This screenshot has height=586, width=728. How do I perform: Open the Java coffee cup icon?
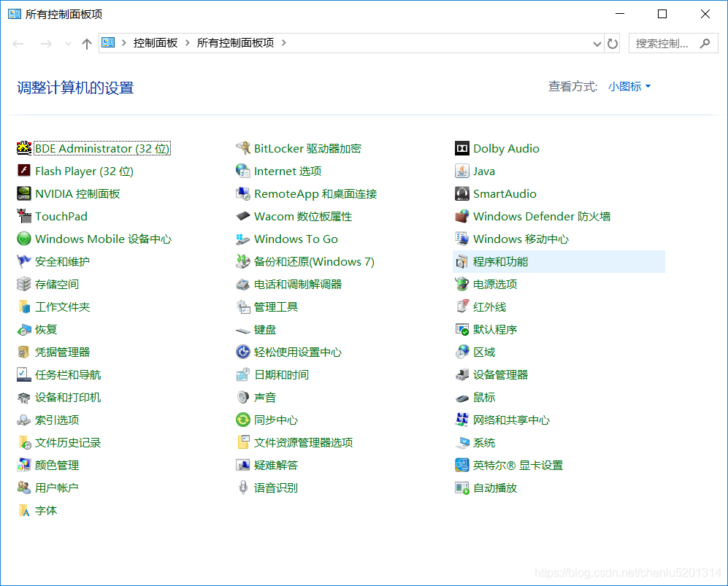click(x=462, y=171)
